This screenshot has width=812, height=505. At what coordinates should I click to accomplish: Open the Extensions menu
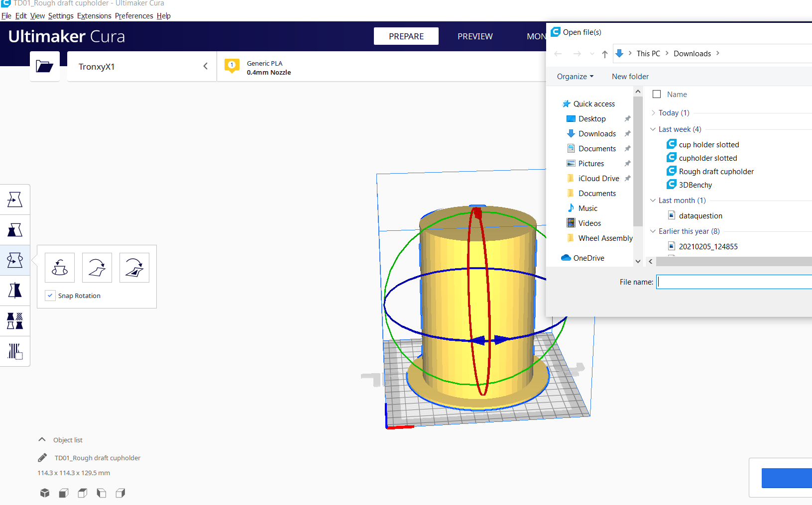tap(94, 16)
